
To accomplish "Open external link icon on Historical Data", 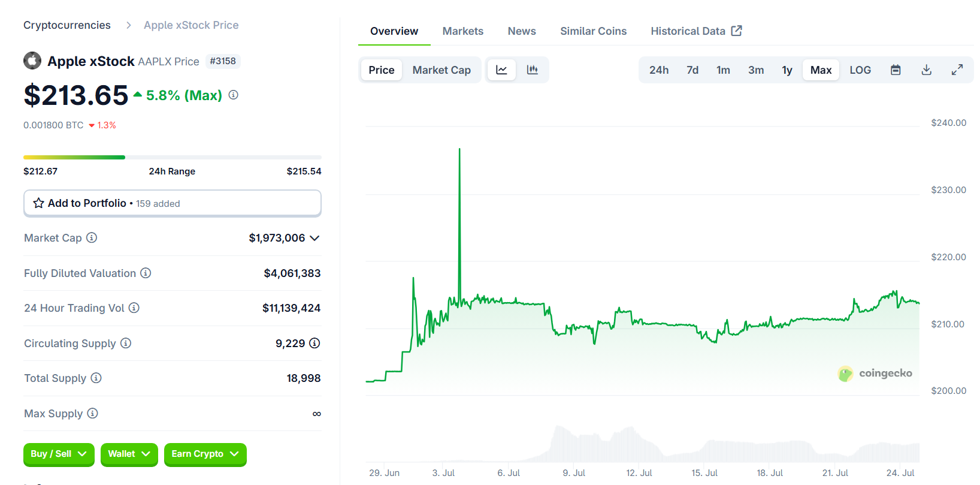I will tap(737, 31).
